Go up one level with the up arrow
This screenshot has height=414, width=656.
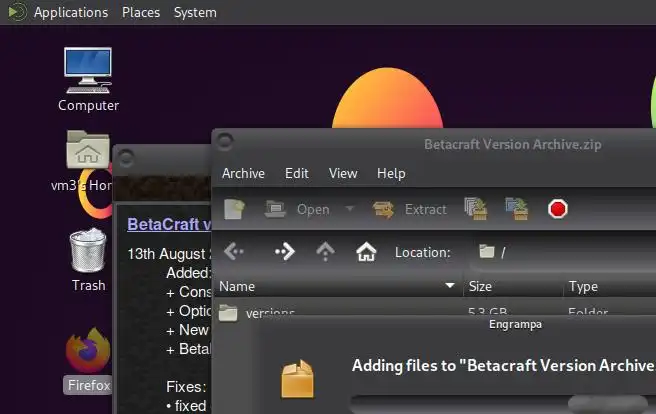pos(325,252)
